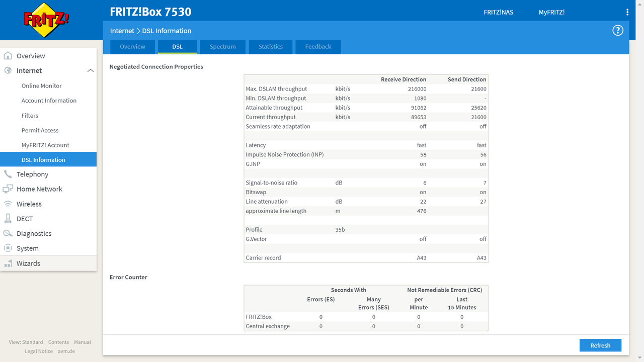Click Max. DSLAM throughput receive value 216000

click(x=417, y=89)
